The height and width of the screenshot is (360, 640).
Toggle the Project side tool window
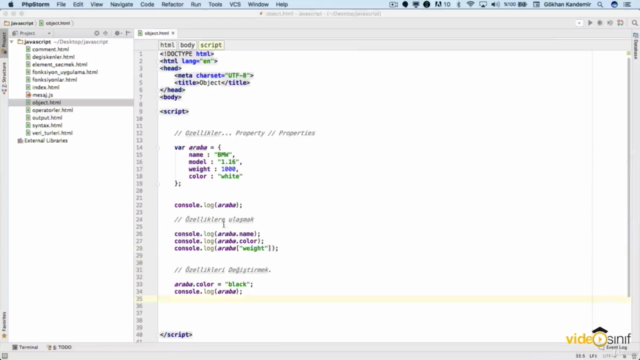click(4, 43)
